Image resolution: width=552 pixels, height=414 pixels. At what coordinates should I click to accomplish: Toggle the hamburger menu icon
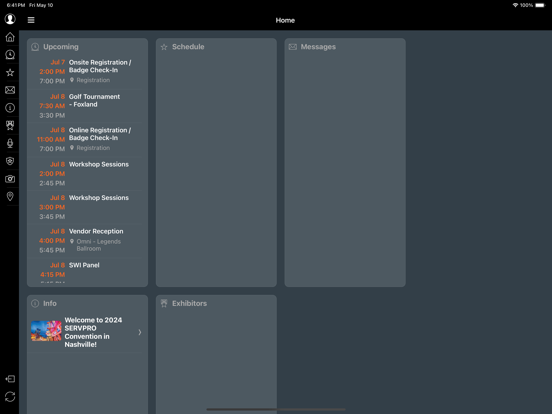point(31,20)
